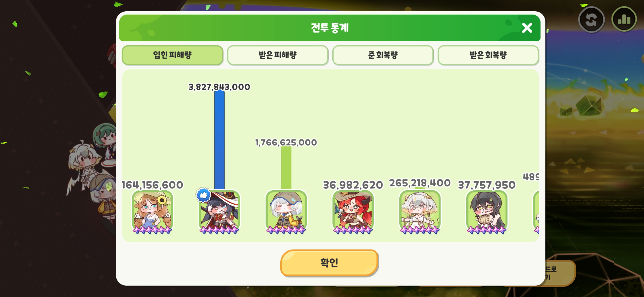The image size is (644, 297).
Task: Open the 준 회복량 tab
Action: click(x=383, y=55)
